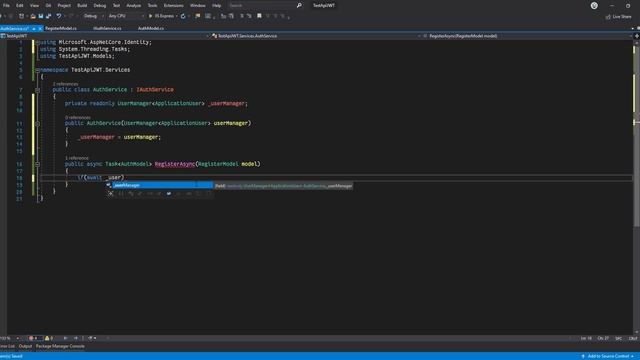Image resolution: width=640 pixels, height=360 pixels.
Task: Collapse the using directives block
Action: tap(37, 42)
